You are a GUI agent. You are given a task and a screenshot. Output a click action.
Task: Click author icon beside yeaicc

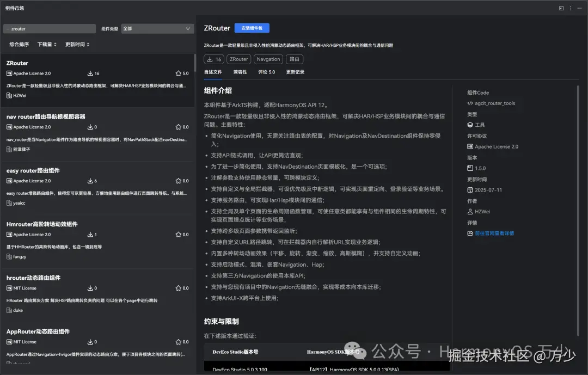click(x=9, y=203)
